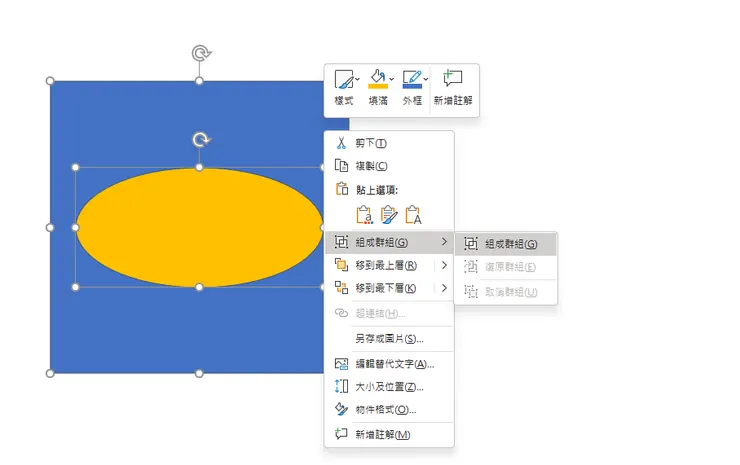740x465 pixels.
Task: Click the size and position icon
Action: point(341,386)
